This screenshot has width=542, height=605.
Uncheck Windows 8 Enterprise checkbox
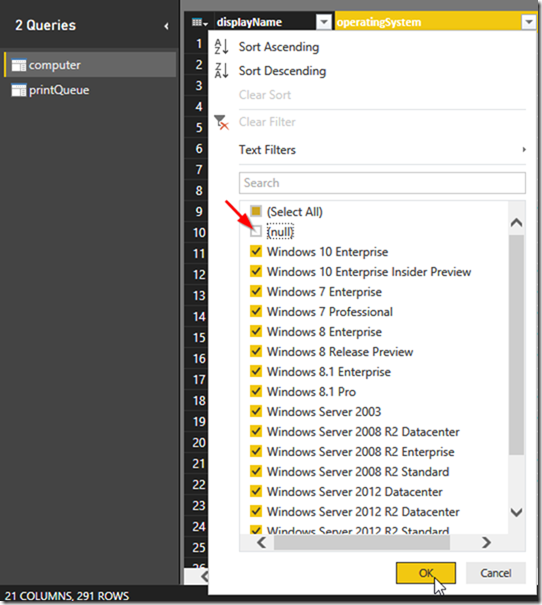click(x=256, y=331)
